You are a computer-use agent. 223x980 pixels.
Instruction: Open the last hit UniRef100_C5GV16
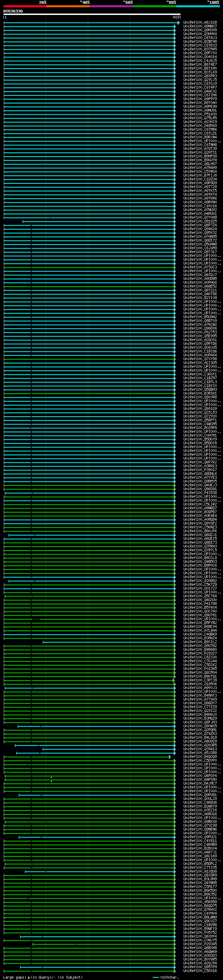pos(200,971)
